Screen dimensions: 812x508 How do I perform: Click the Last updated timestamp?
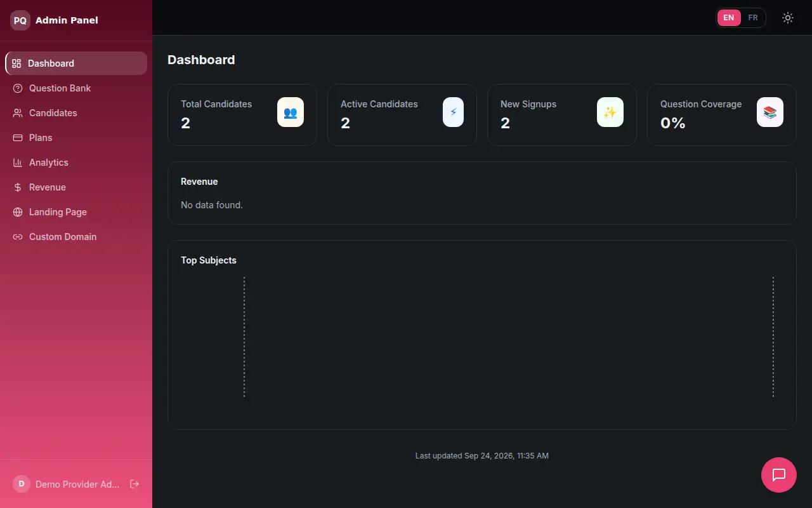coord(482,456)
